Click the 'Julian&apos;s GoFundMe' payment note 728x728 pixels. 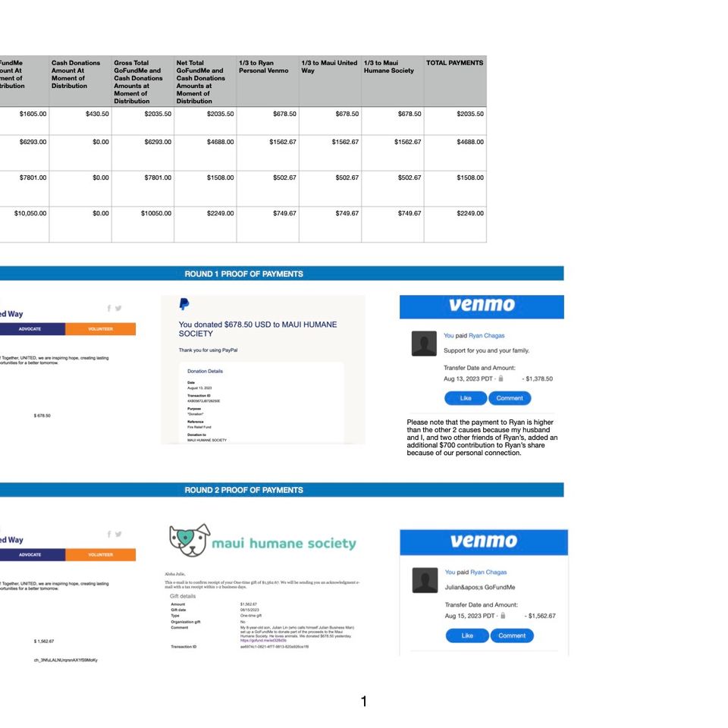pos(479,587)
